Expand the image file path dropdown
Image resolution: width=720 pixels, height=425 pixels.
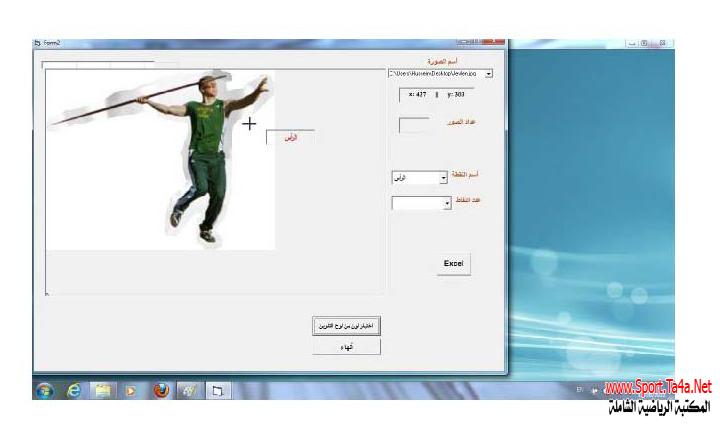[x=488, y=74]
